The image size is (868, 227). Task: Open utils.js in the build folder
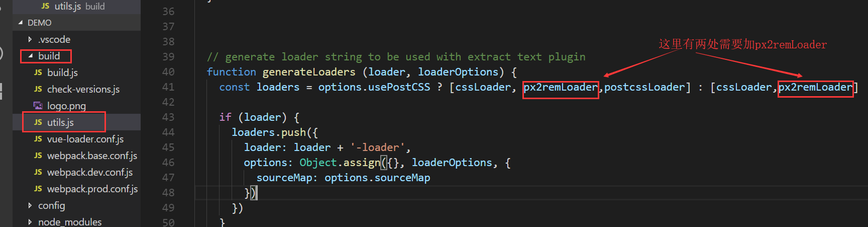(60, 122)
